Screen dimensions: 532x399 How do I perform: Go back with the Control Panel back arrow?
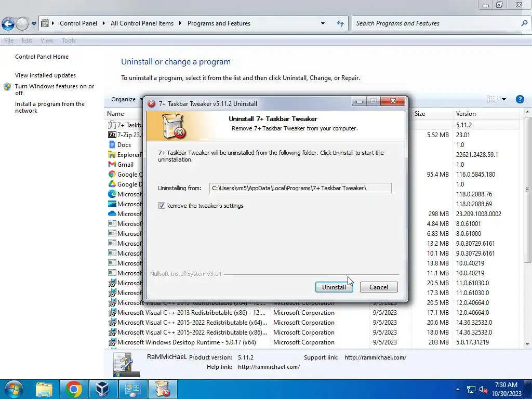(8, 24)
